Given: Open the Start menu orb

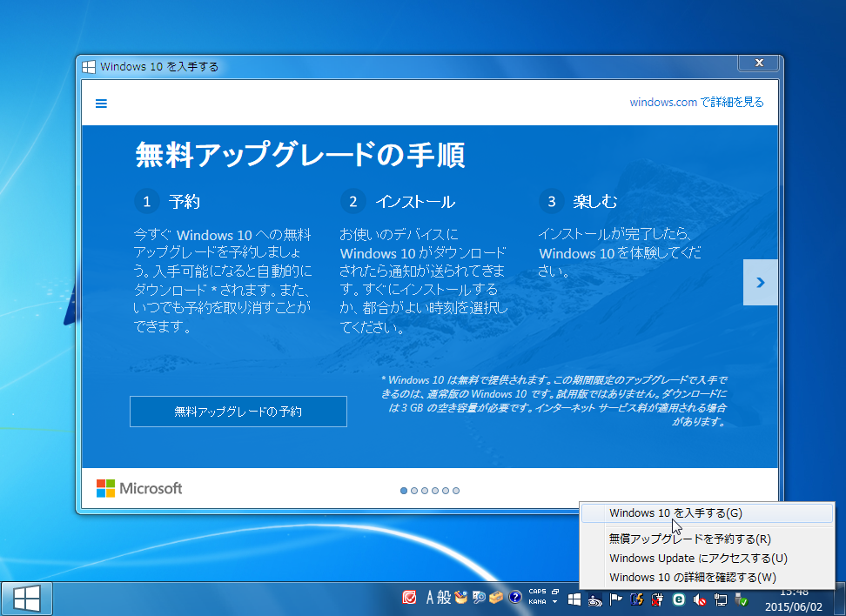Looking at the screenshot, I should pyautogui.click(x=26, y=598).
